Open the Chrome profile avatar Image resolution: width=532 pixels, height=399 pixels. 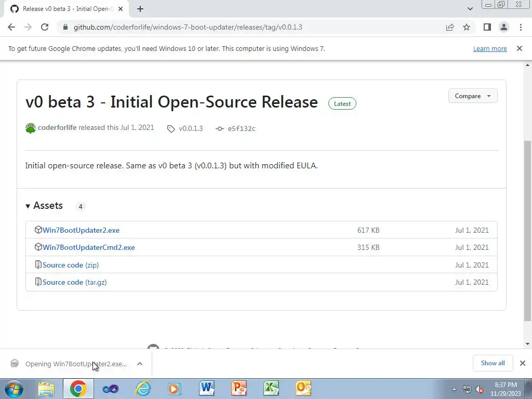(504, 27)
